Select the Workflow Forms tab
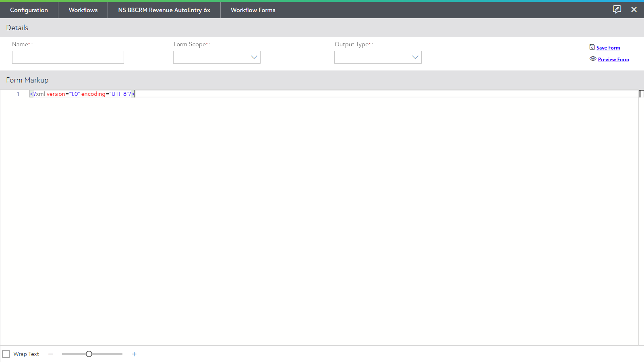Viewport: 644px width, 362px height. point(253,10)
